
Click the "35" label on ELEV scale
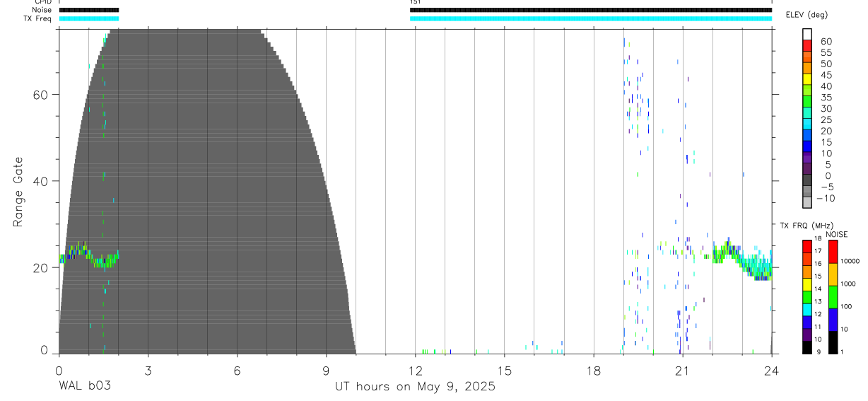point(826,98)
